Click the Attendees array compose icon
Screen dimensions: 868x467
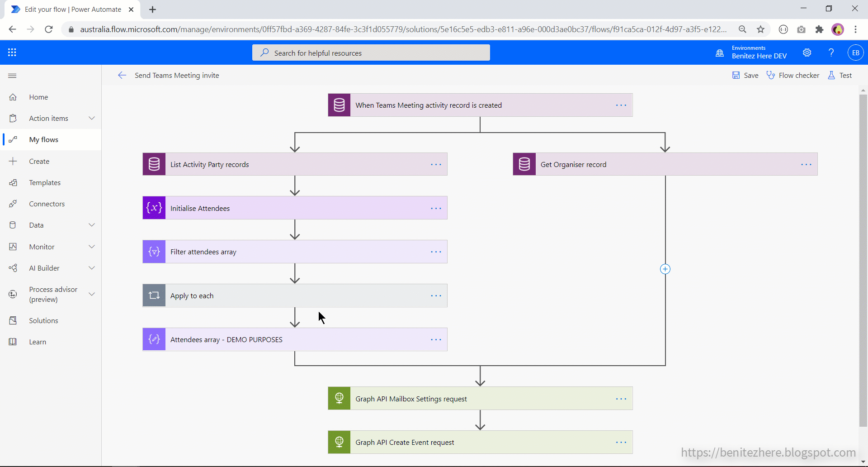point(154,339)
